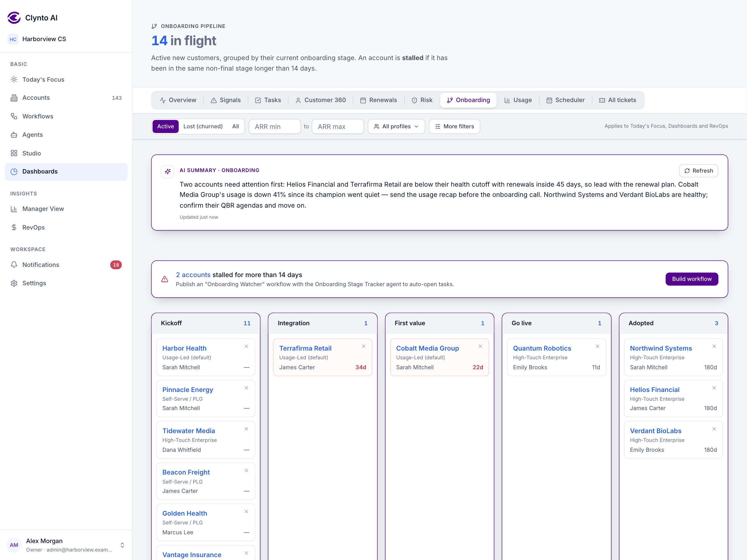Click the AI summary sparkle icon
Image resolution: width=747 pixels, height=560 pixels.
pyautogui.click(x=167, y=171)
